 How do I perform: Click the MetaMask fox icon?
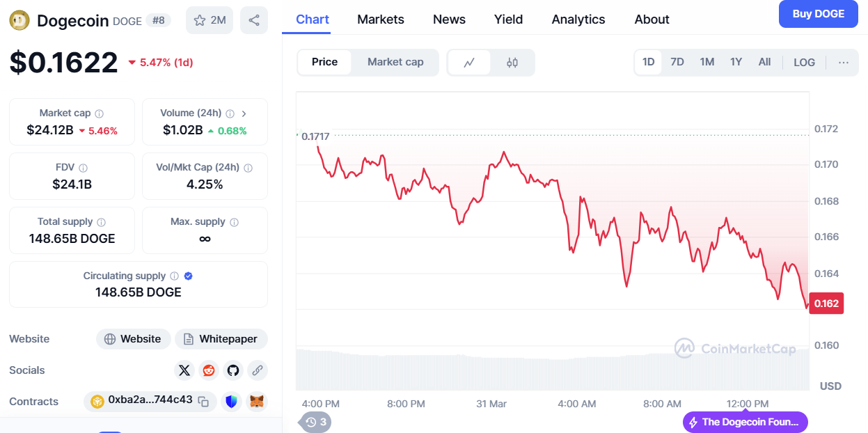point(257,401)
